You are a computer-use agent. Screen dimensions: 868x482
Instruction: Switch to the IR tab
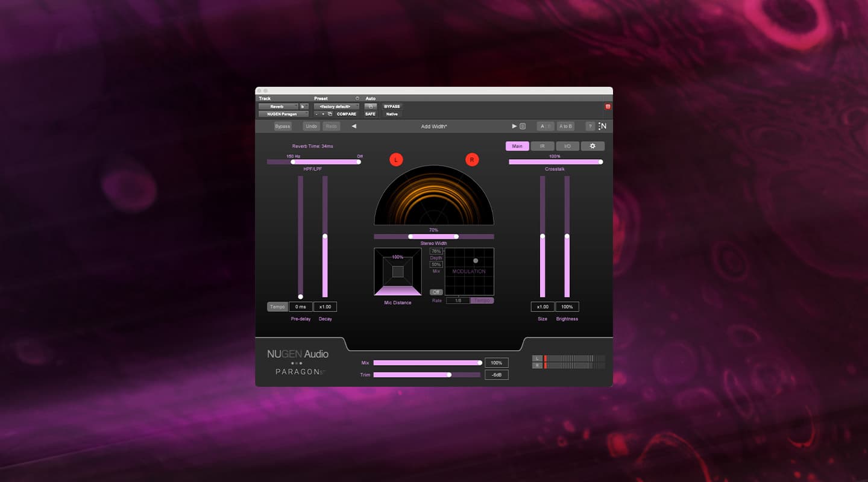[542, 146]
